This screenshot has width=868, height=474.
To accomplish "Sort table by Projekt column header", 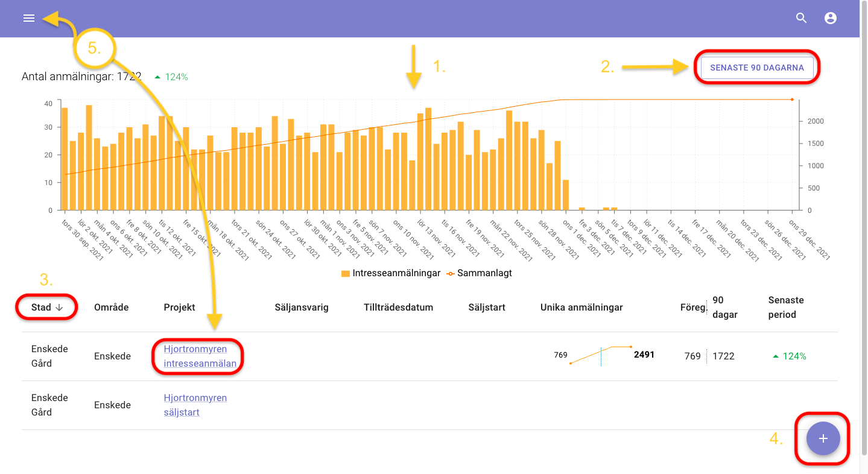I will coord(179,308).
